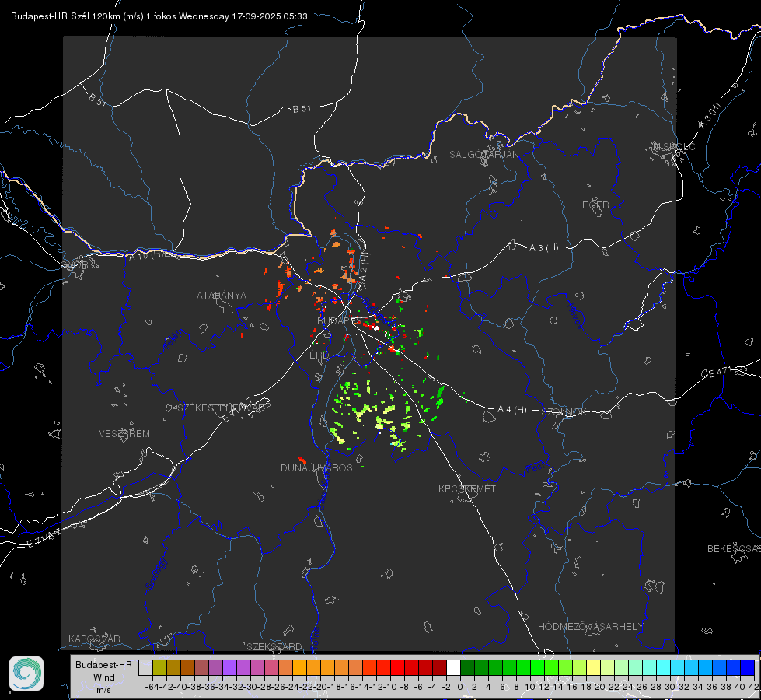Image resolution: width=761 pixels, height=700 pixels.
Task: Click the VESZPREM city label
Action: [124, 434]
